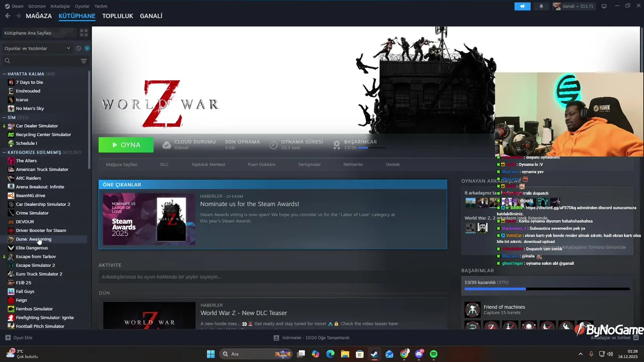The image size is (644, 362).
Task: Open Discord from the Windows taskbar
Action: pyautogui.click(x=419, y=354)
